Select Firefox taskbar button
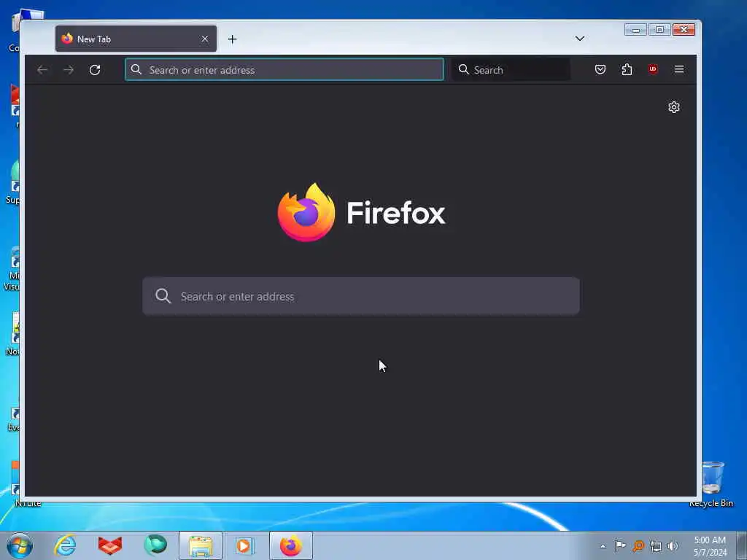 (x=290, y=545)
